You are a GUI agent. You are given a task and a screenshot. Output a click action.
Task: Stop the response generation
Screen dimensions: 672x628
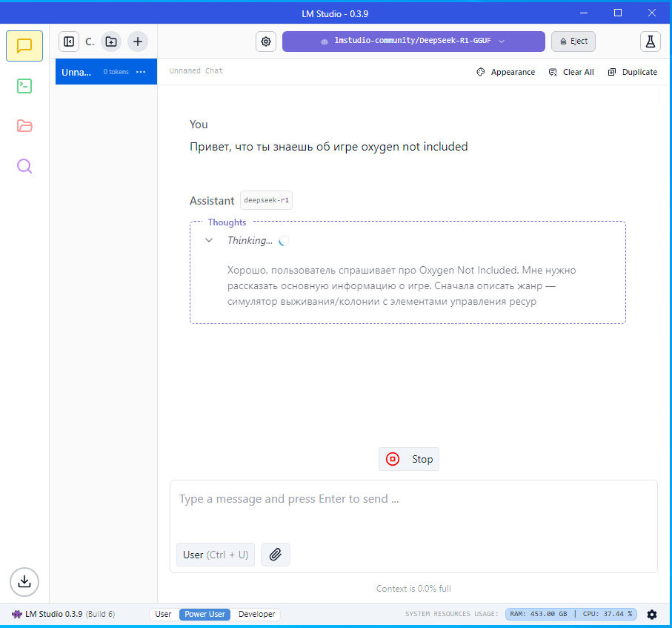pyautogui.click(x=408, y=459)
